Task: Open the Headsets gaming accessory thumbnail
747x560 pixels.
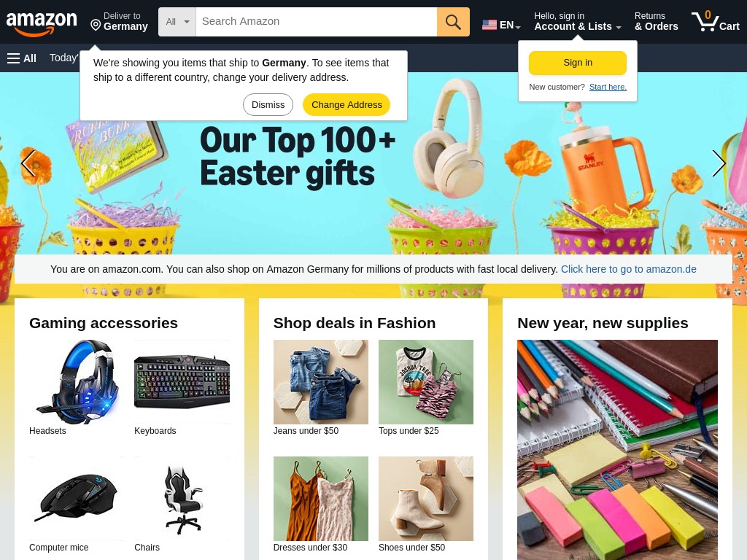Action: point(77,382)
